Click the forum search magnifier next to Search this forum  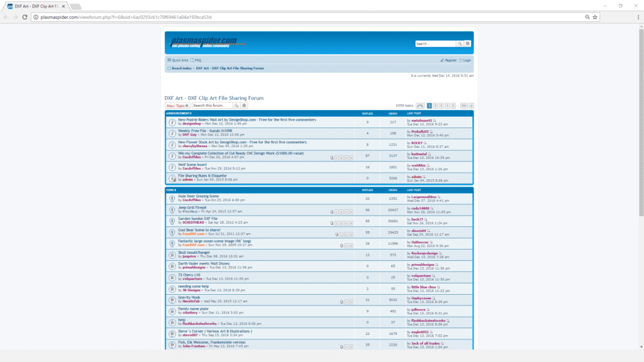[x=236, y=106]
